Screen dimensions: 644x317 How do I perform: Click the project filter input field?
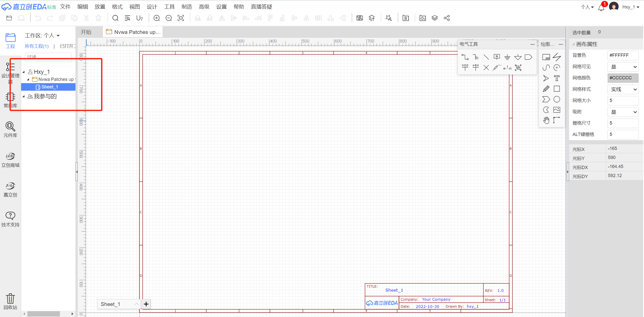tap(48, 57)
